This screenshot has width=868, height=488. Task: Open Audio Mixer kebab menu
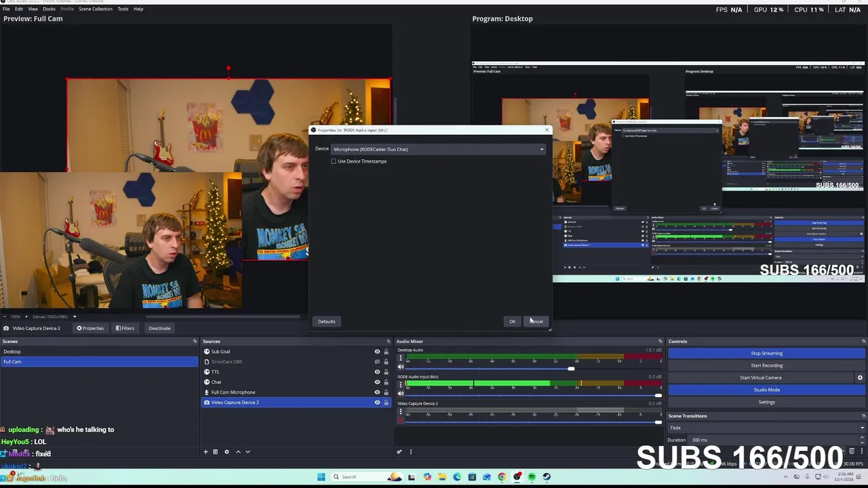pos(410,452)
